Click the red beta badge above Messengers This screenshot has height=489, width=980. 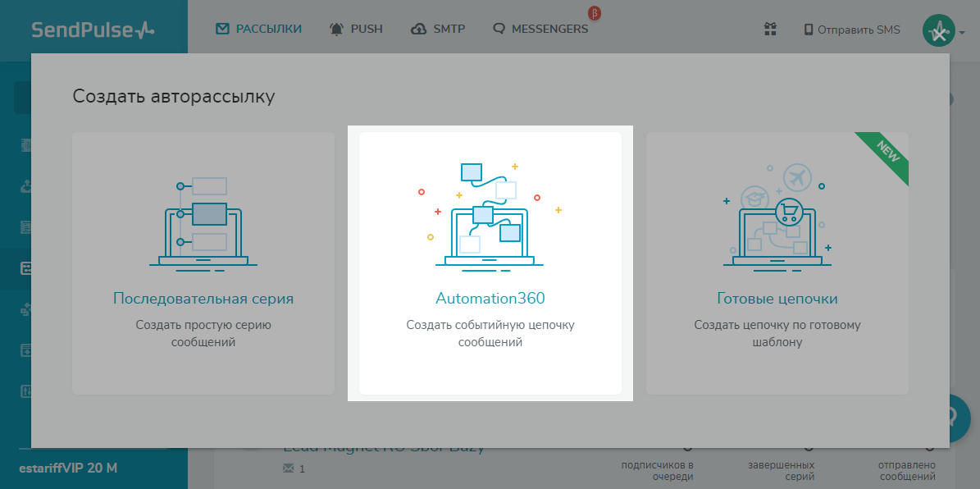click(595, 13)
